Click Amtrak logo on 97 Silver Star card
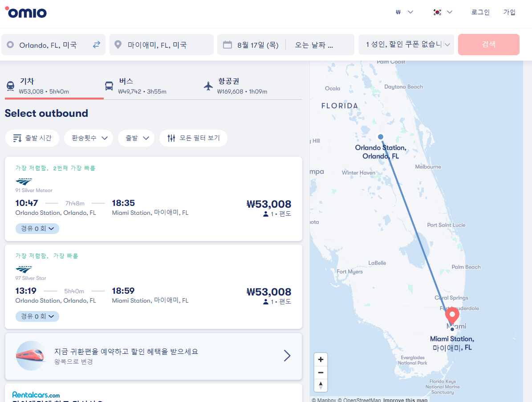 [24, 270]
